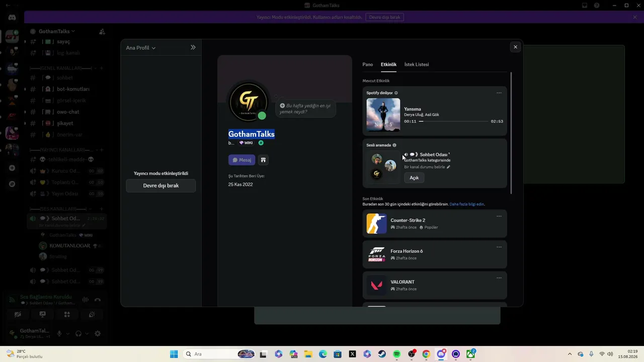Click the Spotify song progress bar
The height and width of the screenshot is (362, 644).
[453, 121]
